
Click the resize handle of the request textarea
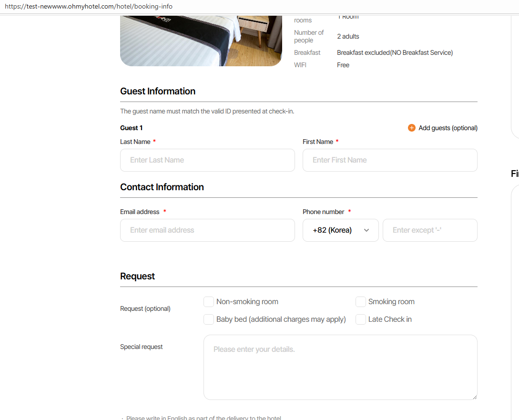pos(474,397)
